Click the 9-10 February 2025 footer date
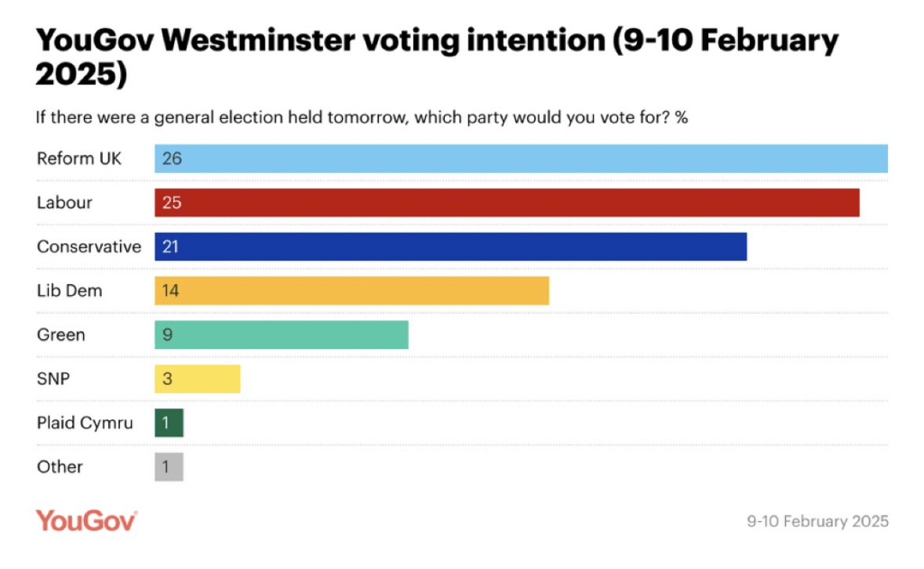The width and height of the screenshot is (924, 569). [818, 521]
